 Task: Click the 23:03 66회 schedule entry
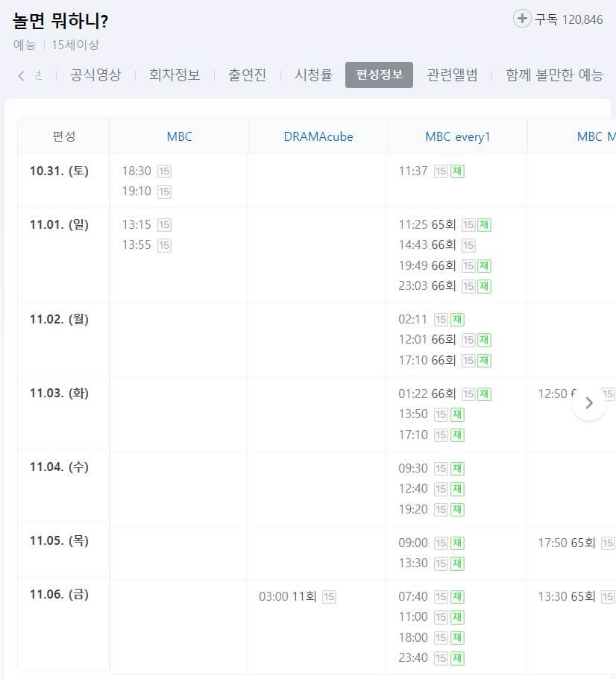[445, 285]
